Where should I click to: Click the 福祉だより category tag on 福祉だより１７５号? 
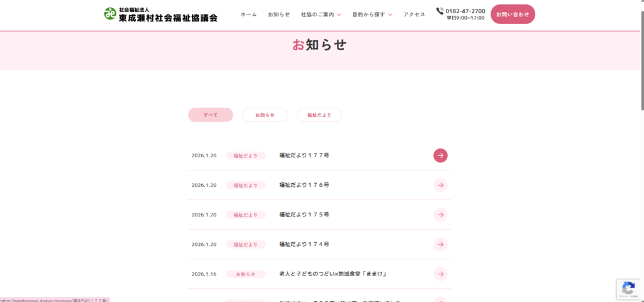click(x=245, y=215)
